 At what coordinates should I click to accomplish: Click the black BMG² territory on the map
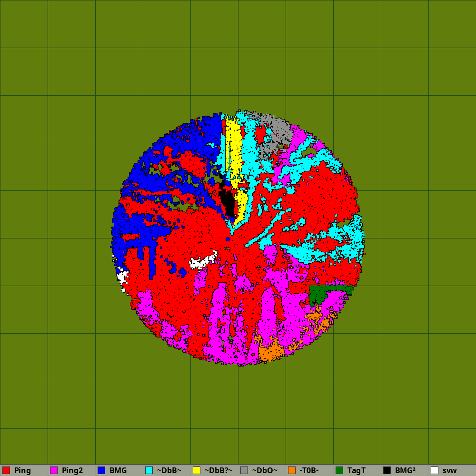point(228,200)
